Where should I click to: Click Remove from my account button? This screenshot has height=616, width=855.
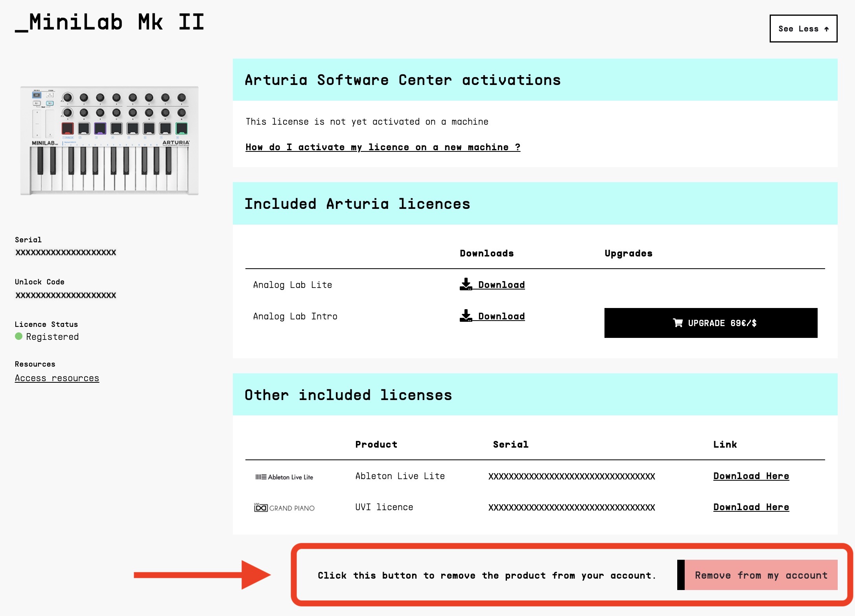pyautogui.click(x=757, y=575)
